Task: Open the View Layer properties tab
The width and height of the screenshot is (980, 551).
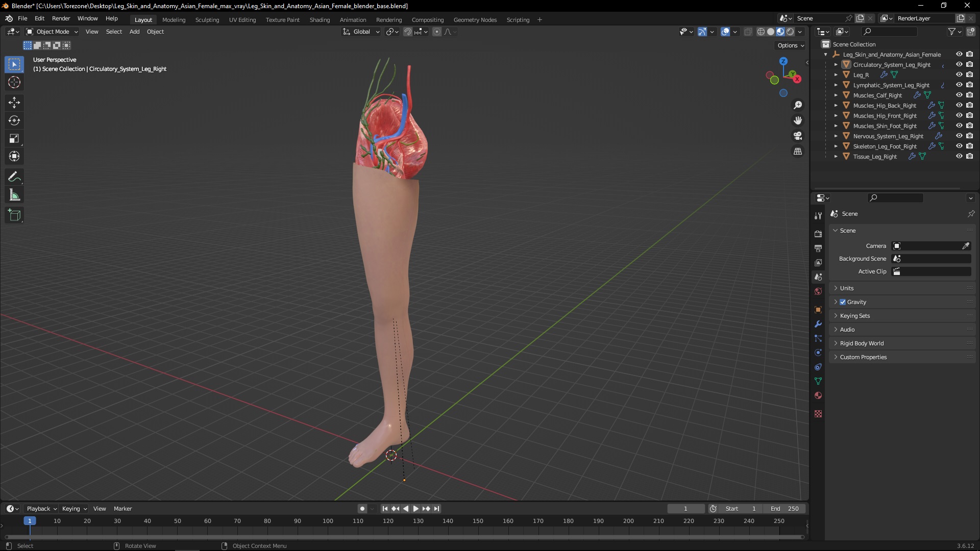Action: click(818, 263)
